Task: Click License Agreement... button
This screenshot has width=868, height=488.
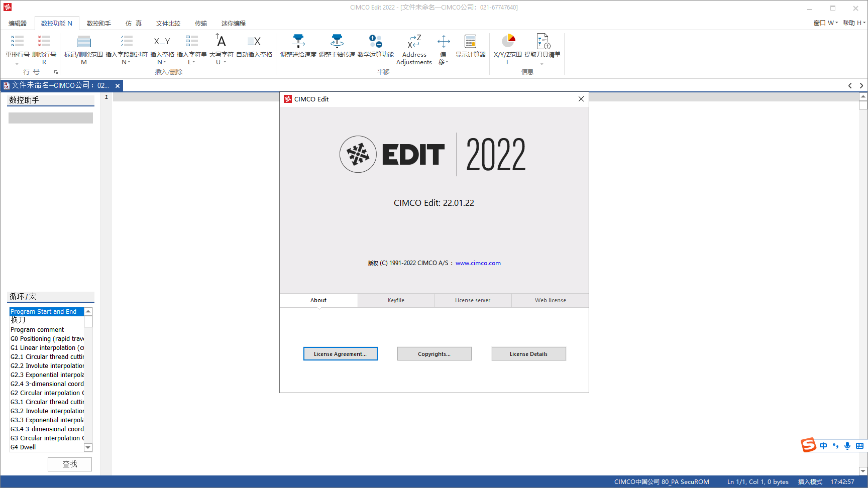Action: tap(340, 354)
